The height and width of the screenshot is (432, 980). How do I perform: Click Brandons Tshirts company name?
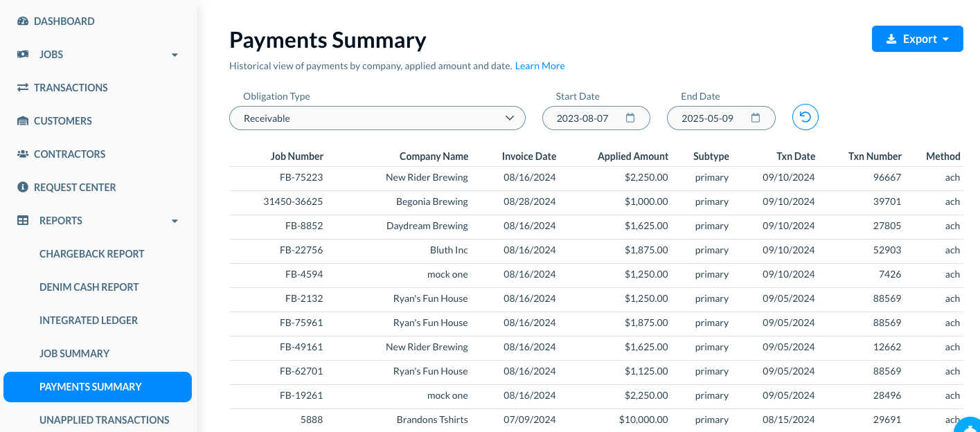[432, 420]
